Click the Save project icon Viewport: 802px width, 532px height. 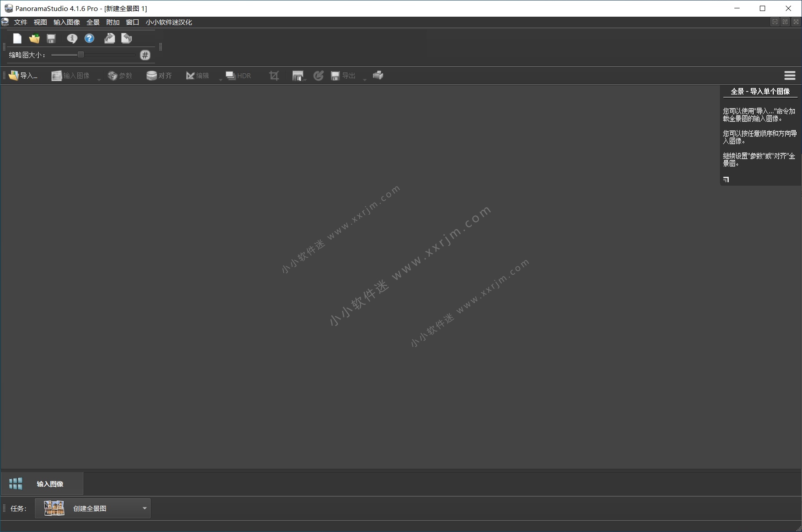51,39
